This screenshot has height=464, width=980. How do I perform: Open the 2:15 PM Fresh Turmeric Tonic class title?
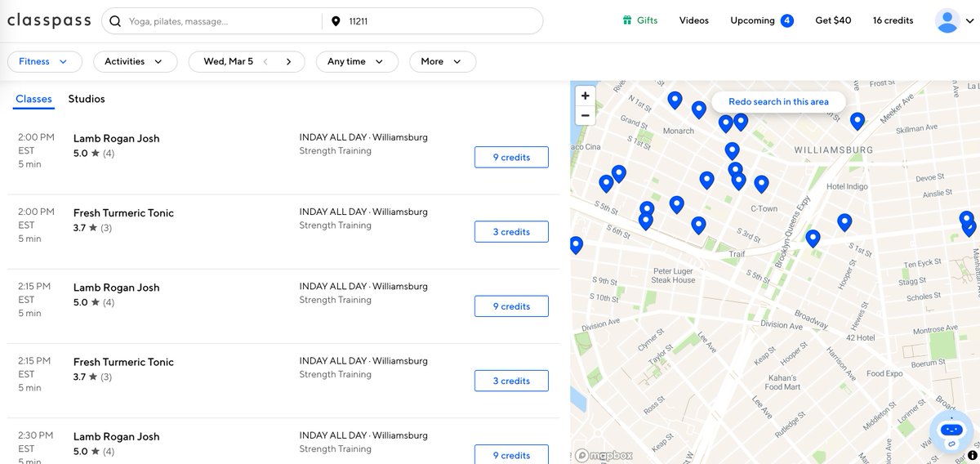pyautogui.click(x=123, y=362)
